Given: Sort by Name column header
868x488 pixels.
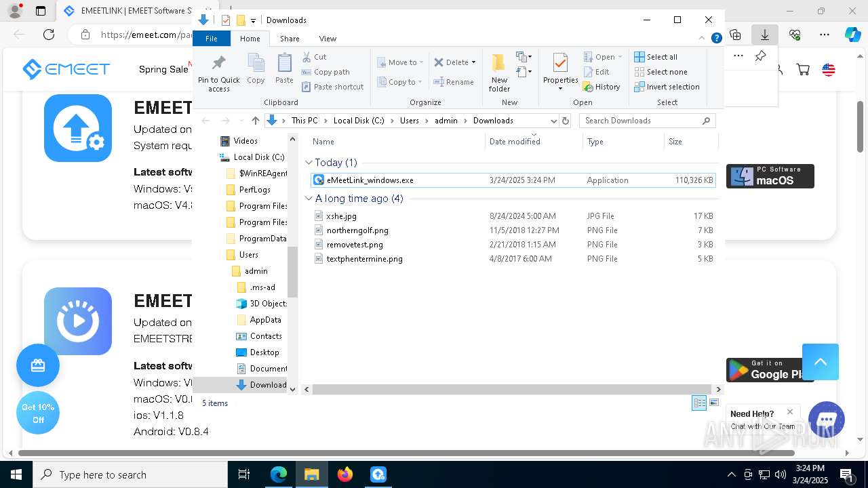Looking at the screenshot, I should tap(397, 142).
